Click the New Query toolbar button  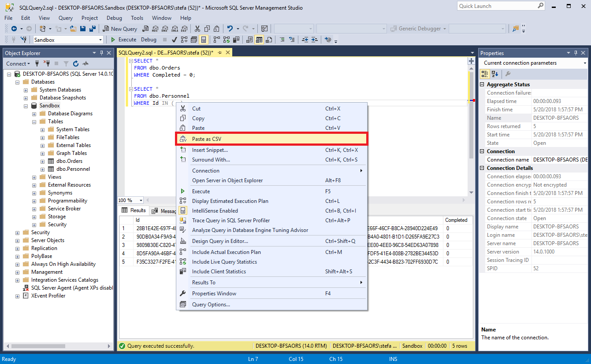point(120,29)
